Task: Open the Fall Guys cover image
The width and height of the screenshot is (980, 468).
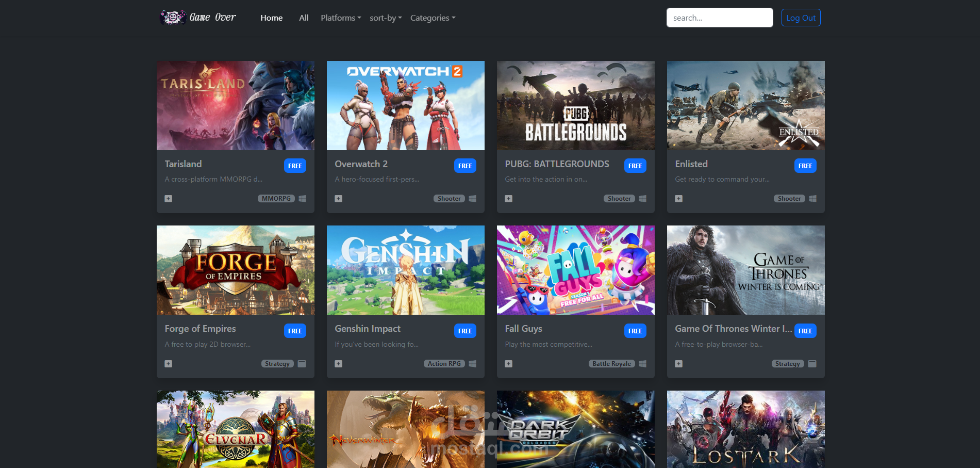Action: 576,270
